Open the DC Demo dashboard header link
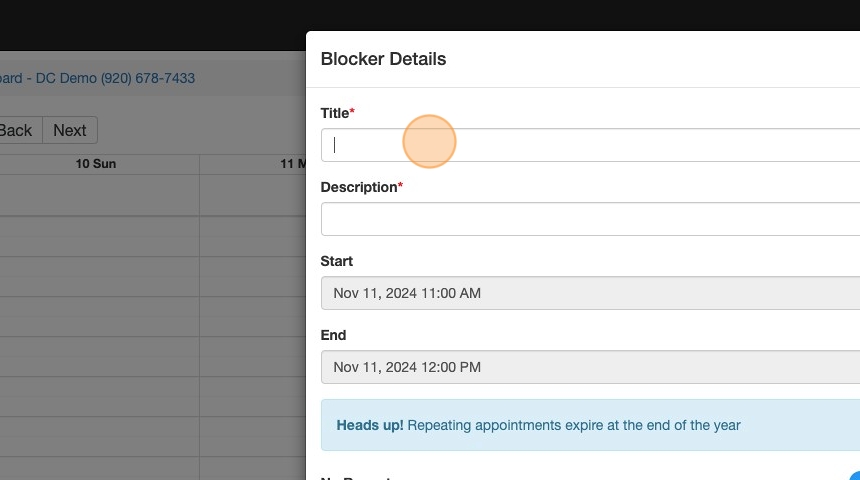The height and width of the screenshot is (480, 860). click(98, 78)
